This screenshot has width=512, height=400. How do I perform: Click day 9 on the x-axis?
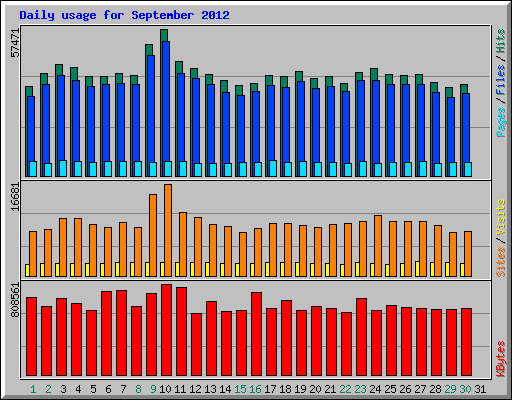(x=153, y=389)
